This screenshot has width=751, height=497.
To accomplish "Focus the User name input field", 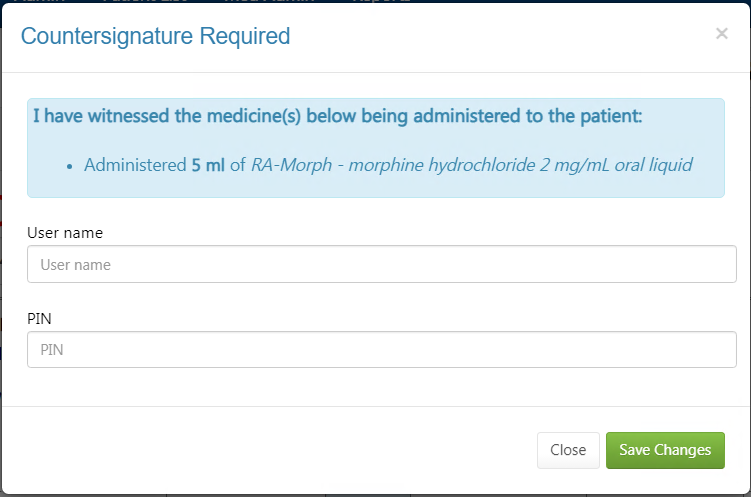I will 374,265.
